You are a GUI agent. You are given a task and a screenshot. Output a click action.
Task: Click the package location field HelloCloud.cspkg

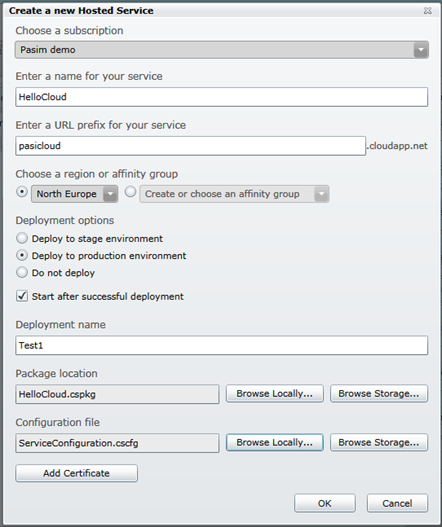coord(117,394)
